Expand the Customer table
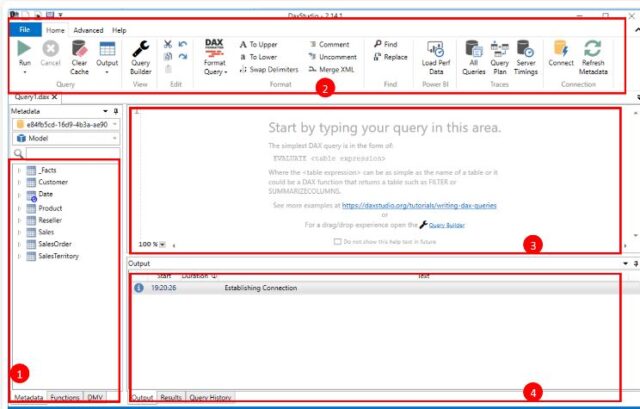The image size is (640, 409). click(19, 182)
